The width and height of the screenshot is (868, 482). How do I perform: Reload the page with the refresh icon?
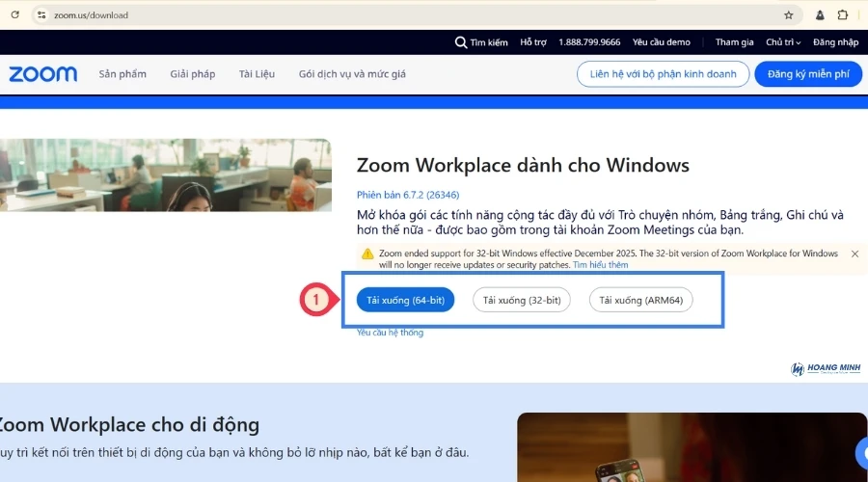pos(14,14)
